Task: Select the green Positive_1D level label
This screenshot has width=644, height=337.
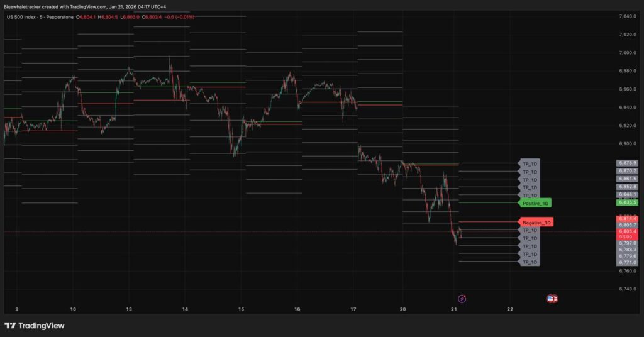Action: [536, 204]
